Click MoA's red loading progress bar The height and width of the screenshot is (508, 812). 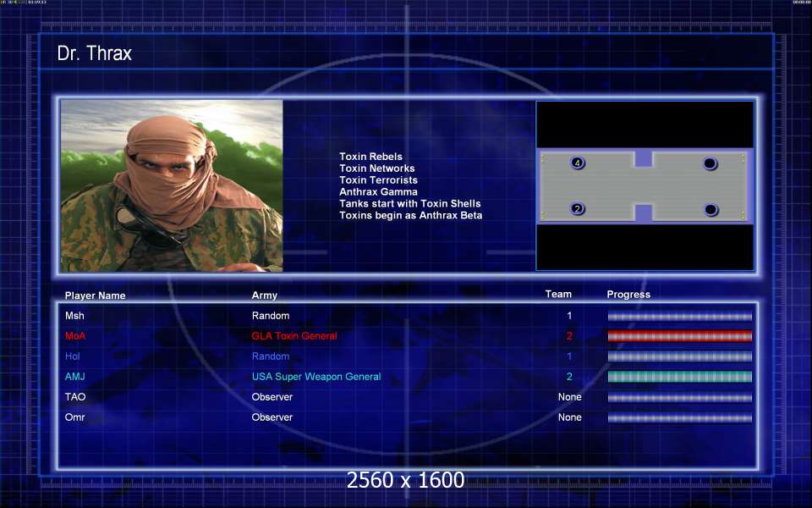(680, 336)
